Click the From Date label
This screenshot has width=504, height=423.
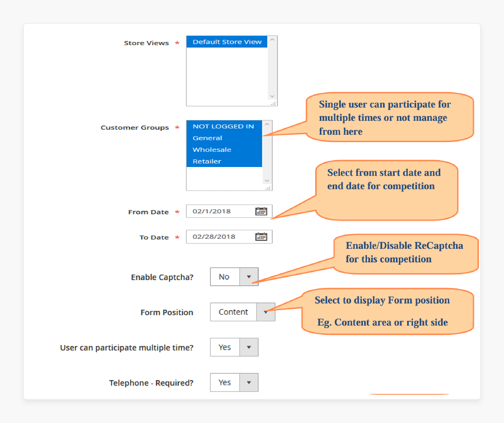149,212
